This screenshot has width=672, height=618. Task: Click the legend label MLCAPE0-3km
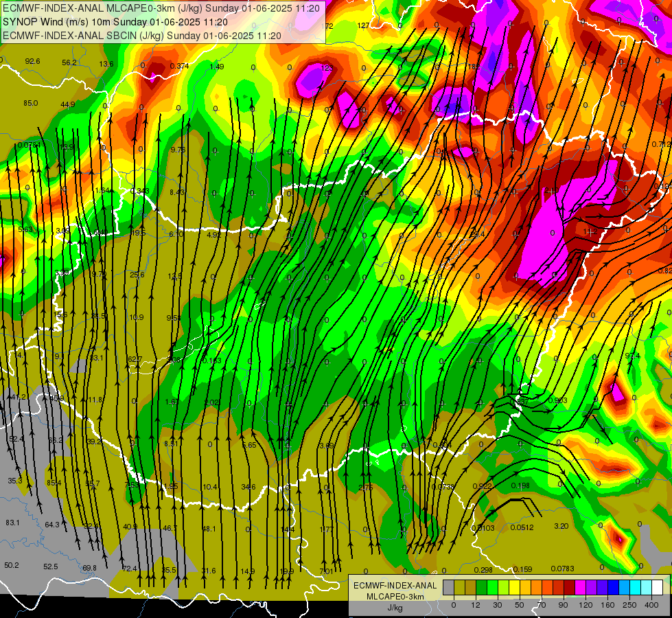395,597
